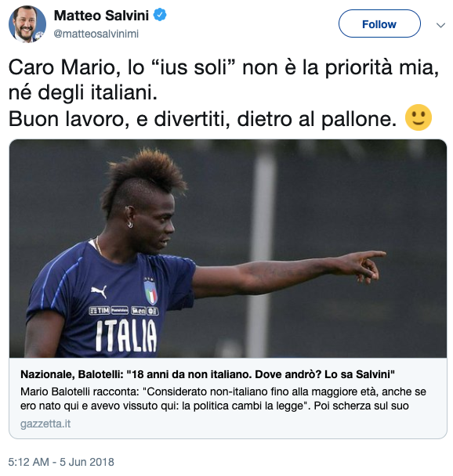Click the blue verified badge
453x476 pixels.
click(x=160, y=15)
